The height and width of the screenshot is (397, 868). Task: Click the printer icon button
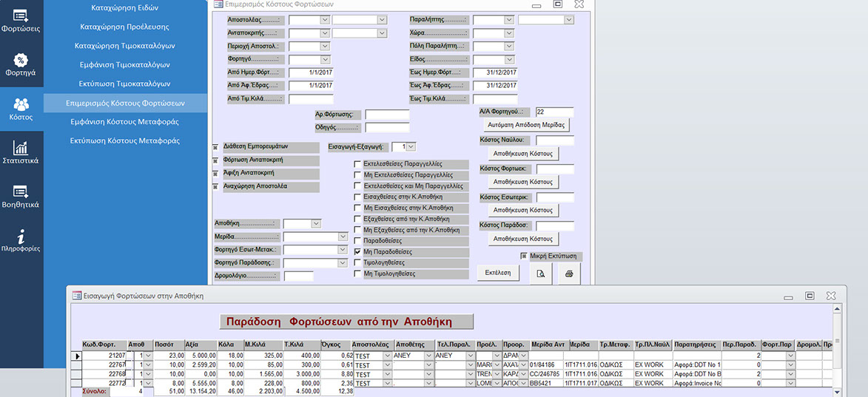[x=569, y=274]
